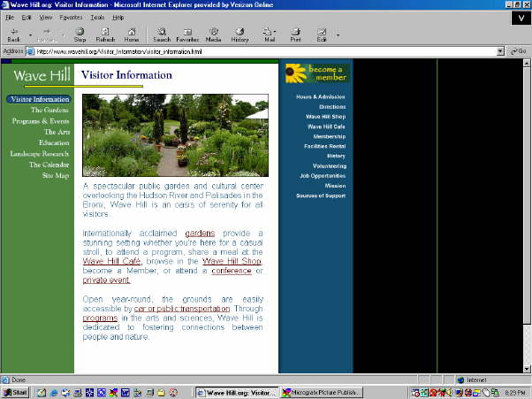
Task: Open Education navigation link
Action: coord(54,142)
